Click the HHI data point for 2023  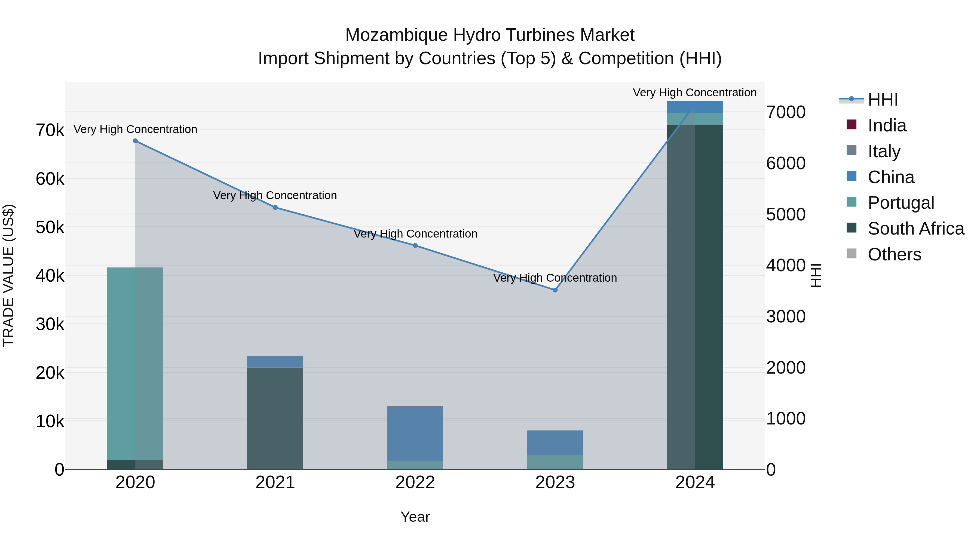coord(555,290)
